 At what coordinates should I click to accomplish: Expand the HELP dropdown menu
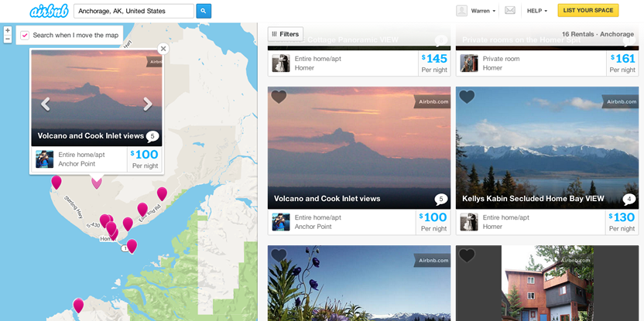537,11
